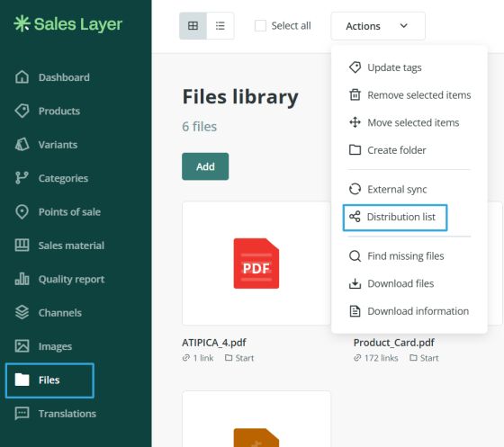Switch to grid view
The height and width of the screenshot is (447, 504).
coord(193,26)
